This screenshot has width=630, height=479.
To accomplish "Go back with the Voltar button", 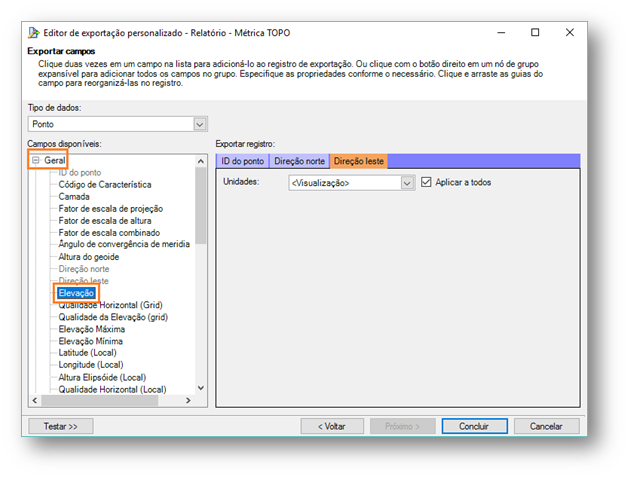I will [x=331, y=425].
